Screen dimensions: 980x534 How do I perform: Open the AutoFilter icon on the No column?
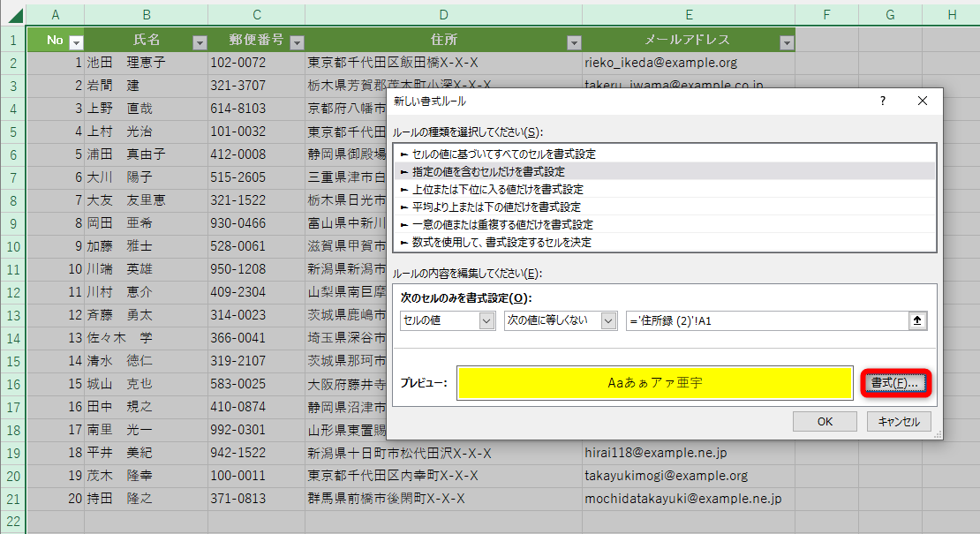77,41
